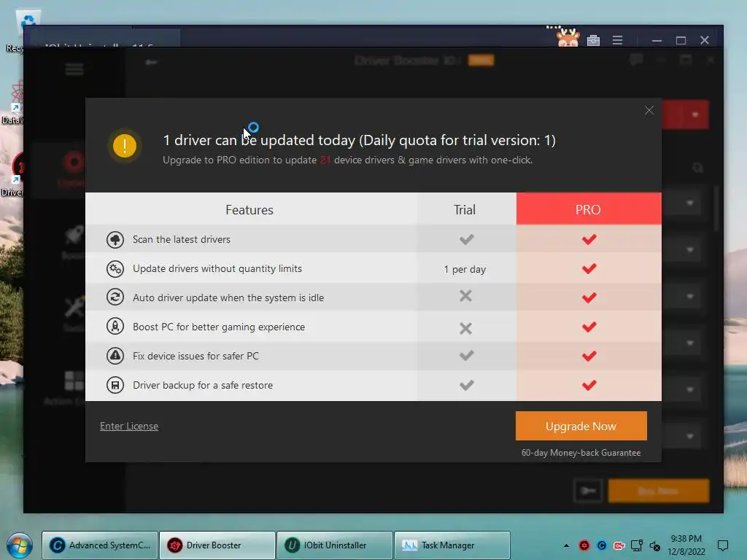Click Trial checkmark for Driver backup
The width and height of the screenshot is (747, 560).
point(466,385)
